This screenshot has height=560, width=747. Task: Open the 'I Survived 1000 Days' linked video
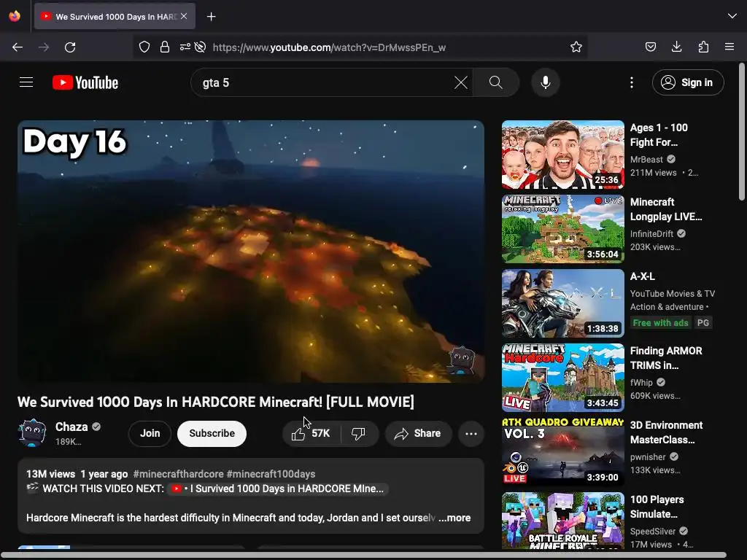click(278, 489)
